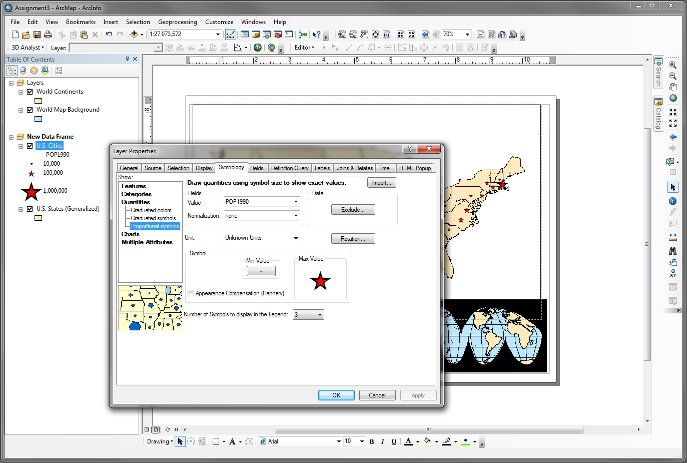Click the Editor Toolbar icon beside scale box
This screenshot has height=463, width=687.
[x=230, y=34]
